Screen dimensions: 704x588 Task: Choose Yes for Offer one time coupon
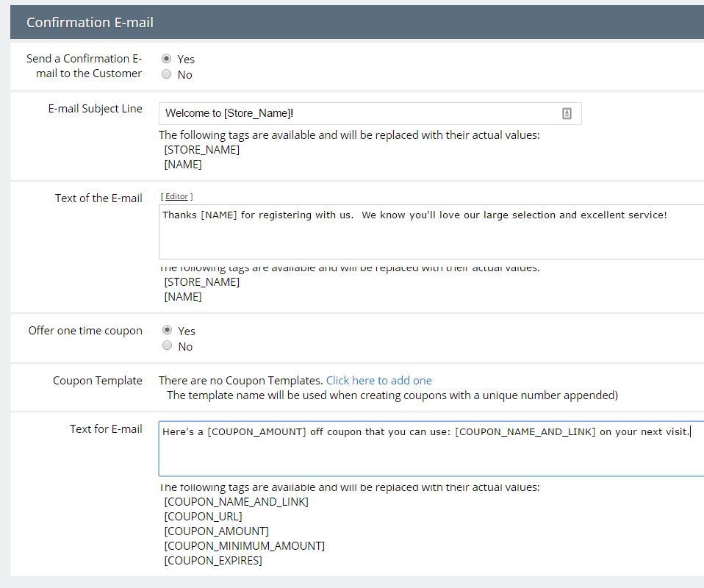coord(167,330)
